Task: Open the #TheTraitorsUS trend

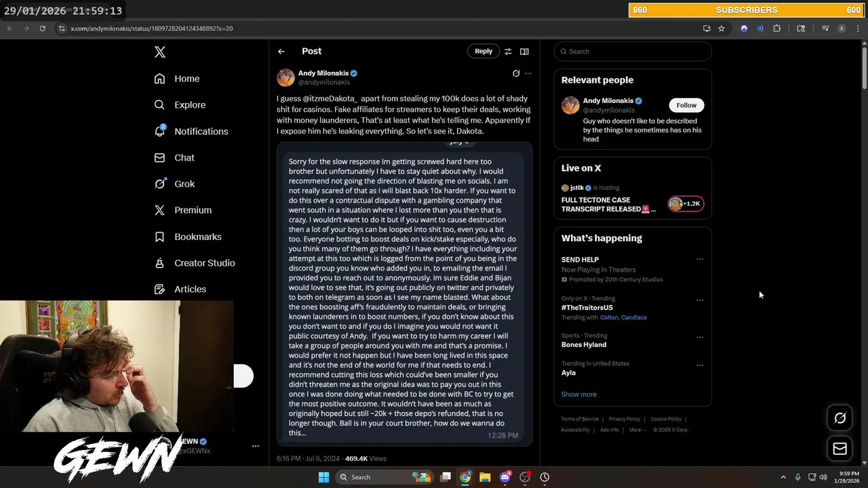Action: coord(587,308)
